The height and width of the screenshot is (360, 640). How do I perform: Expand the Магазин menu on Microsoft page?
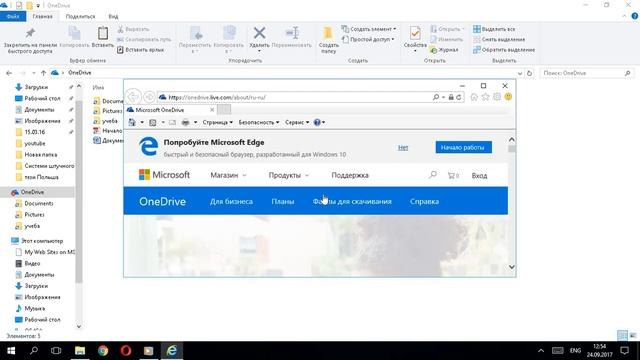[x=228, y=175]
